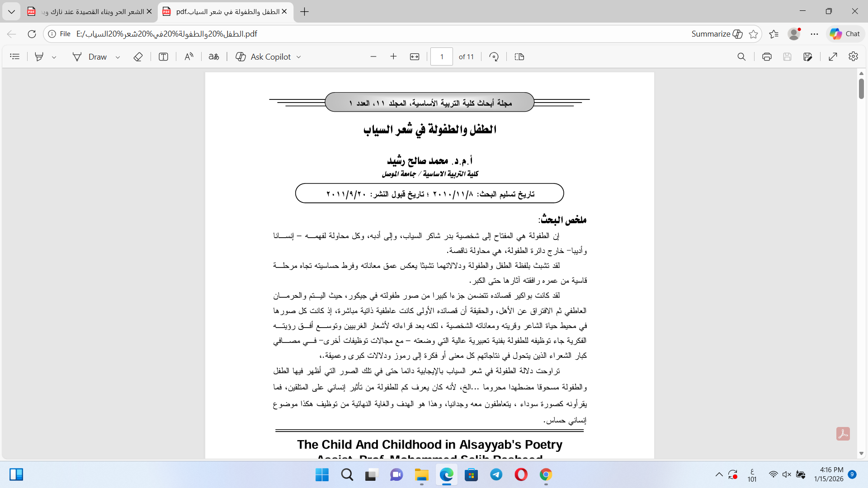This screenshot has width=868, height=488.
Task: Click the Summarize button
Action: (717, 34)
